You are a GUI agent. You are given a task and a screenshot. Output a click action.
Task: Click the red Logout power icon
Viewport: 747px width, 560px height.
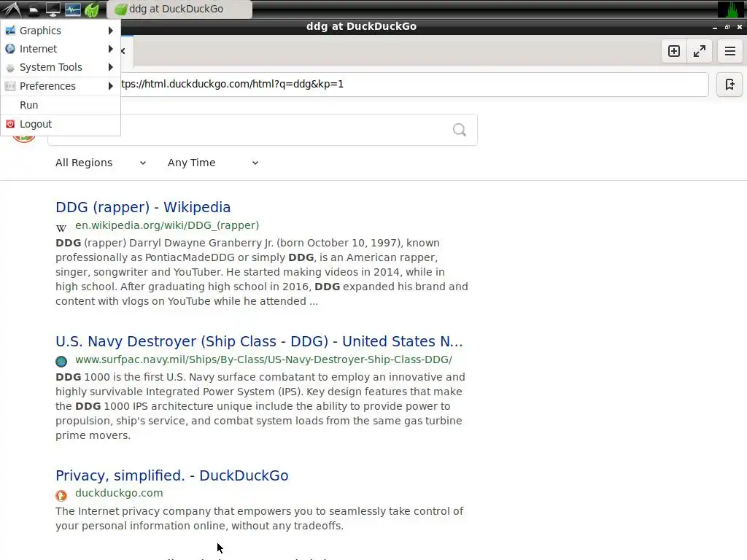10,124
